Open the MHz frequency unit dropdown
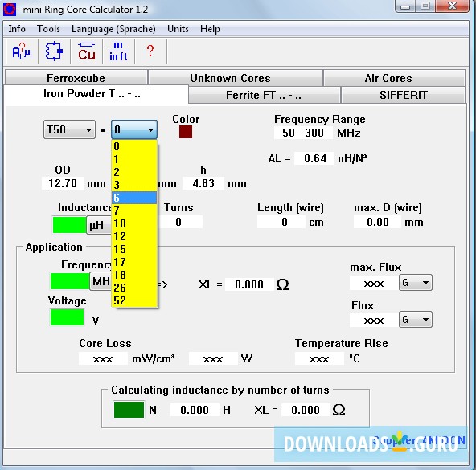This screenshot has height=470, width=476. pyautogui.click(x=101, y=281)
